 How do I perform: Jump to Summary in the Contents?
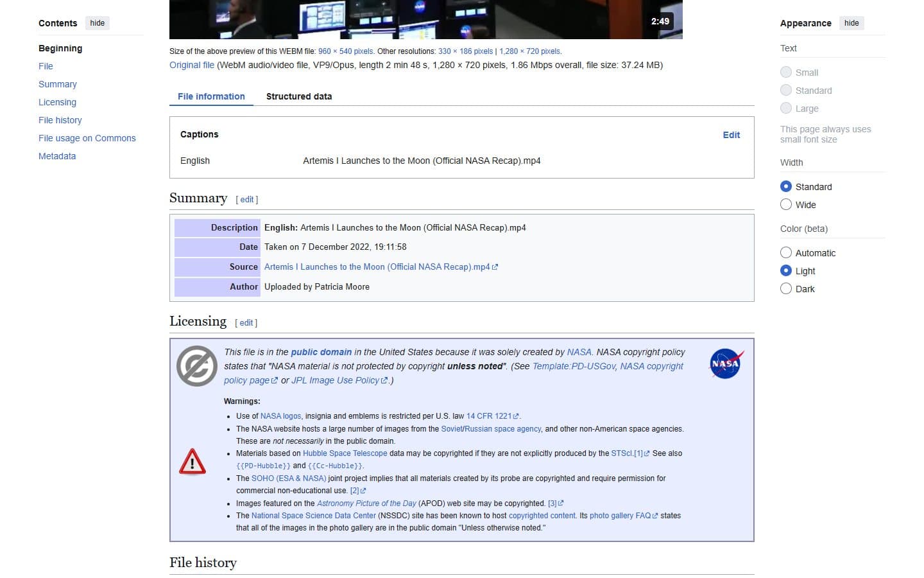(58, 84)
